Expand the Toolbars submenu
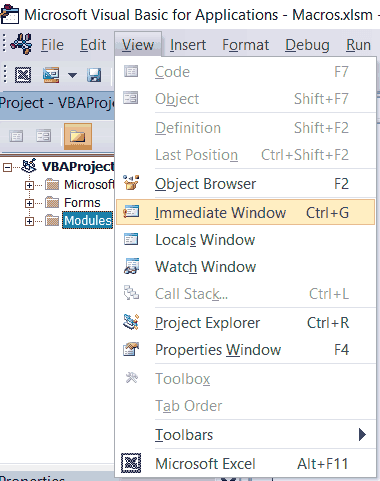 tap(245, 435)
